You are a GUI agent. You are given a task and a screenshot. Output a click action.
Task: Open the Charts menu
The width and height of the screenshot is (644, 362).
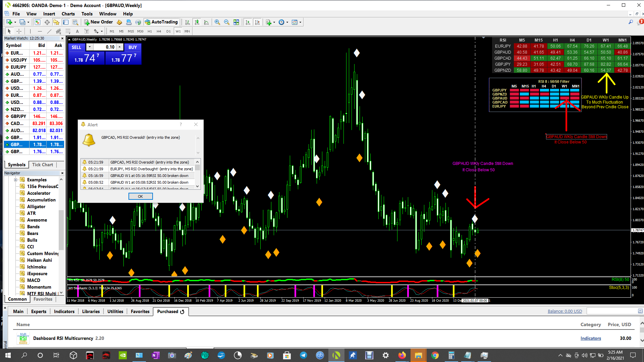[x=68, y=14]
